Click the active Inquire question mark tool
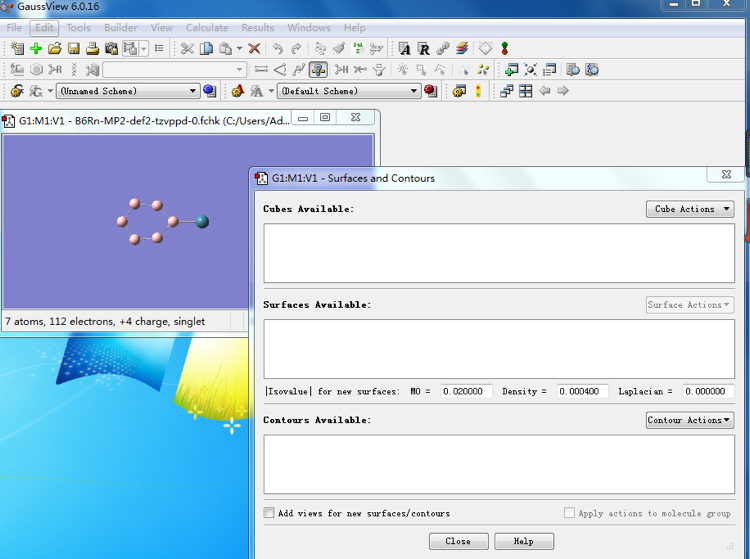Image resolution: width=750 pixels, height=559 pixels. tap(318, 70)
